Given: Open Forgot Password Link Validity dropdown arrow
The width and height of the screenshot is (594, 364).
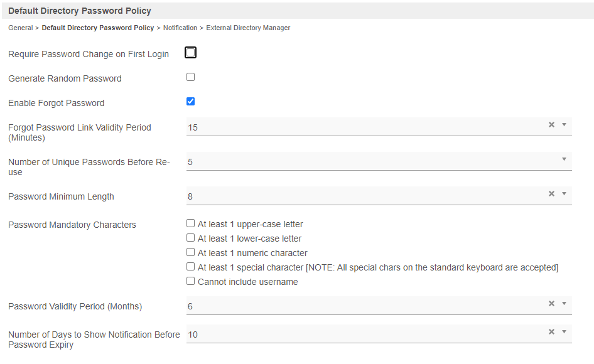Looking at the screenshot, I should click(564, 125).
